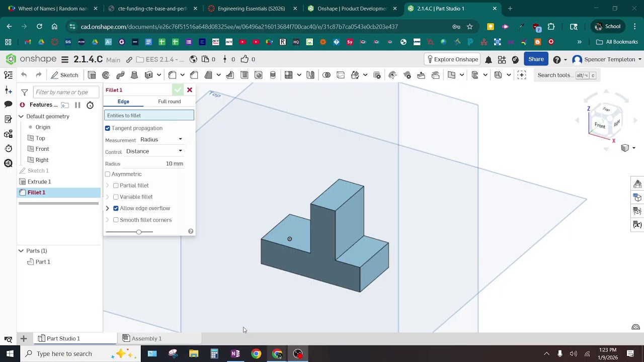This screenshot has height=362, width=644.
Task: Click the Frame selection tool icon
Action: click(x=522, y=75)
